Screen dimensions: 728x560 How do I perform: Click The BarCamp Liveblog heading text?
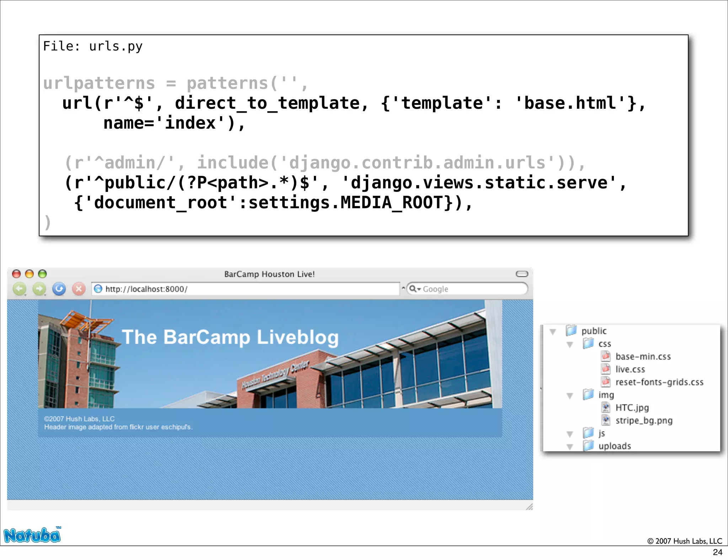coord(230,337)
